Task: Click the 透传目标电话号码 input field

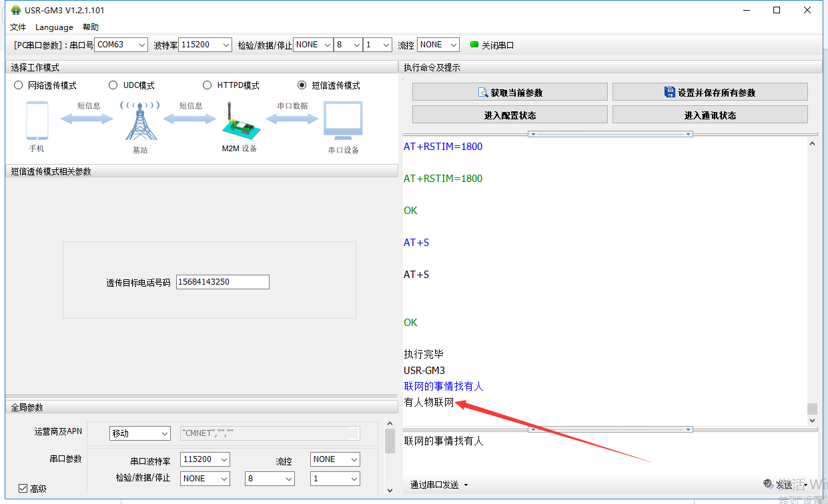Action: click(x=223, y=282)
